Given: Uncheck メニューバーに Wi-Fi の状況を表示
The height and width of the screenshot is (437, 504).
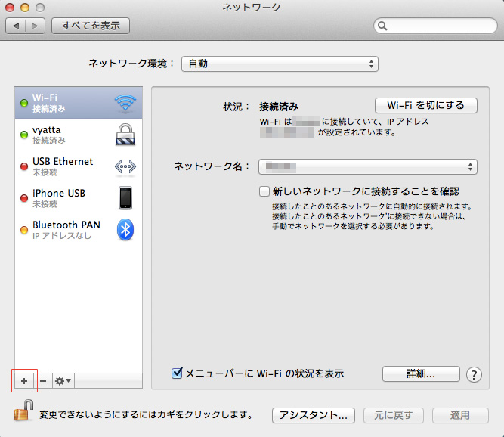Looking at the screenshot, I should 178,373.
